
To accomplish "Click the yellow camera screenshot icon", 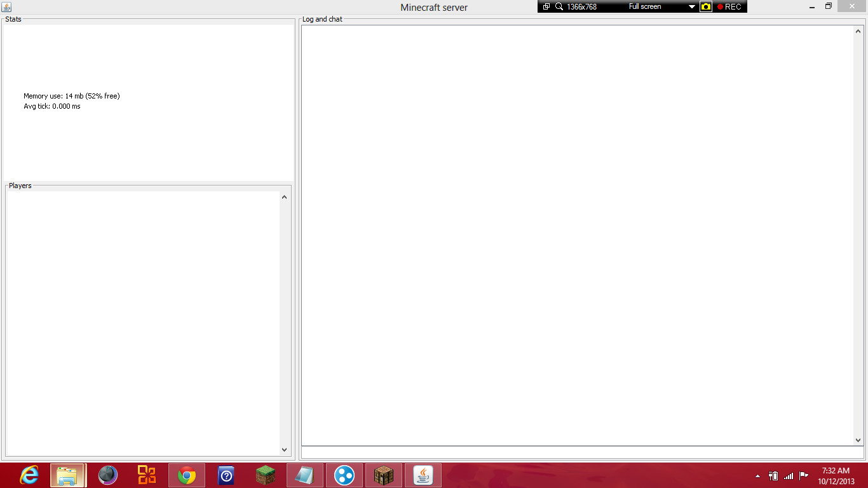I will (706, 6).
